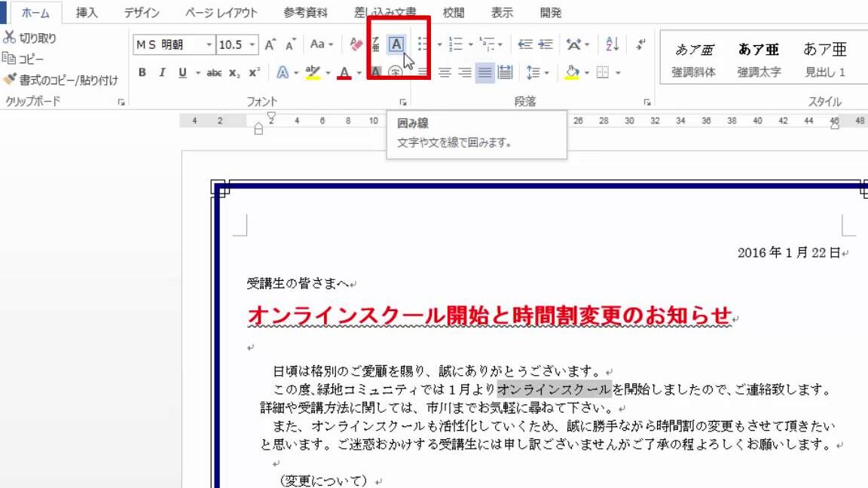Viewport: 868px width, 488px height.
Task: Select the Format Painter (書式のコピー/貼り付け)
Action: click(x=60, y=78)
